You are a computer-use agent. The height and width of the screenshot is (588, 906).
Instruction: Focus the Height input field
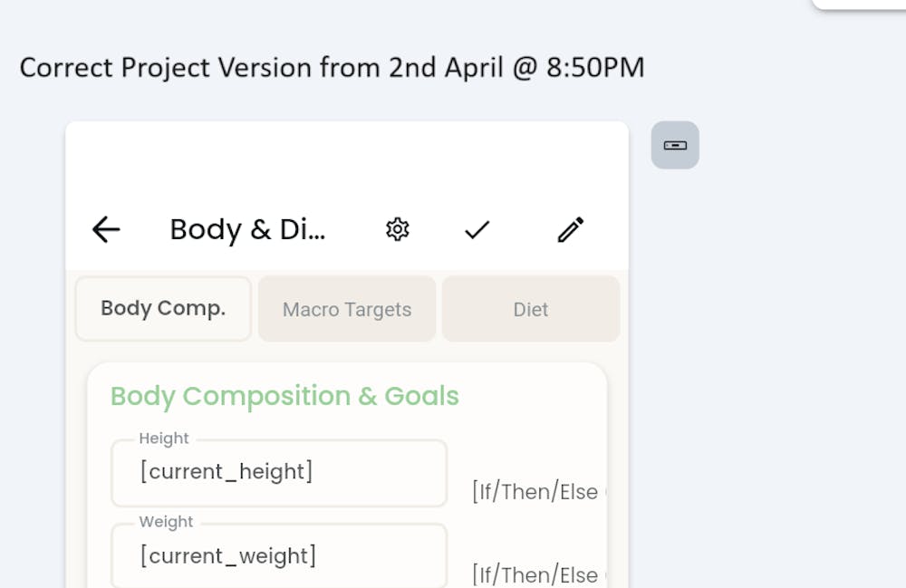point(279,474)
